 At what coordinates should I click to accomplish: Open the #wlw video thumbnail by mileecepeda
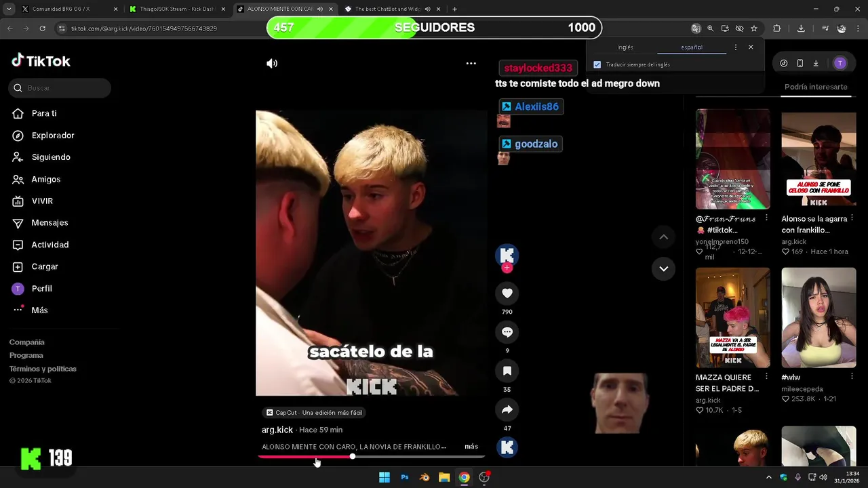point(818,317)
